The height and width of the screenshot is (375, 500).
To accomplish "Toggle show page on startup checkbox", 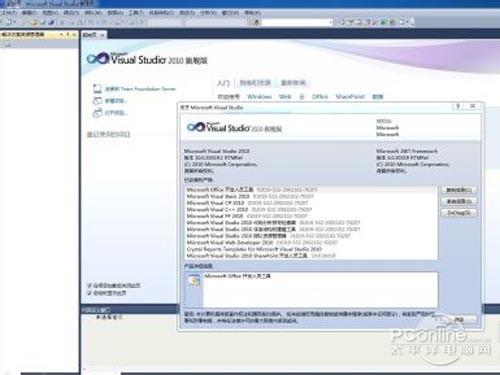I will 89,293.
